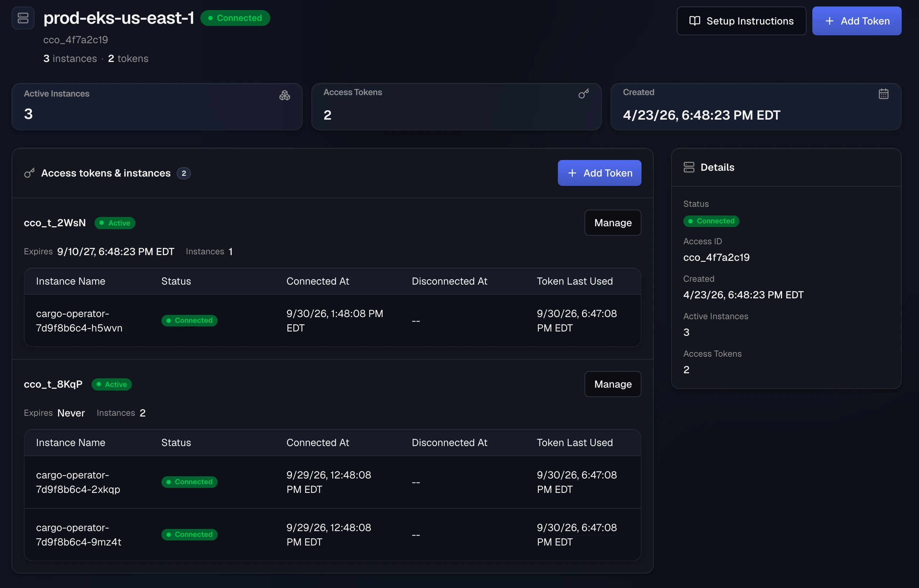Click Connected status for instance h5wvn
Image resolution: width=919 pixels, height=588 pixels.
[x=189, y=320]
